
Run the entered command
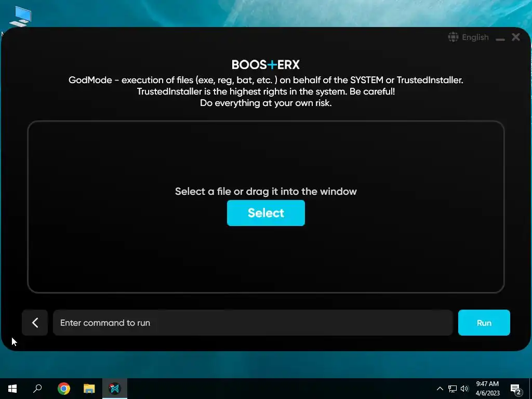(484, 323)
